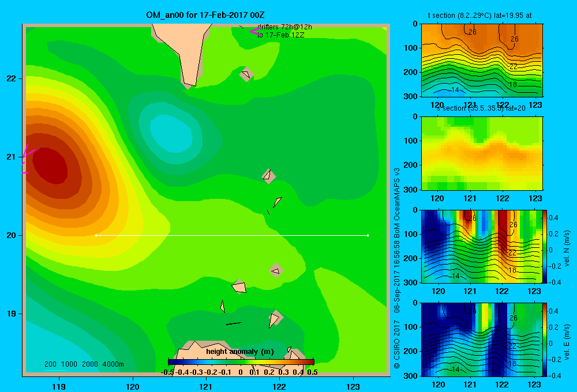Image resolution: width=577 pixels, height=392 pixels.
Task: Click the dark red core of the high height anomaly
Action: [50, 165]
